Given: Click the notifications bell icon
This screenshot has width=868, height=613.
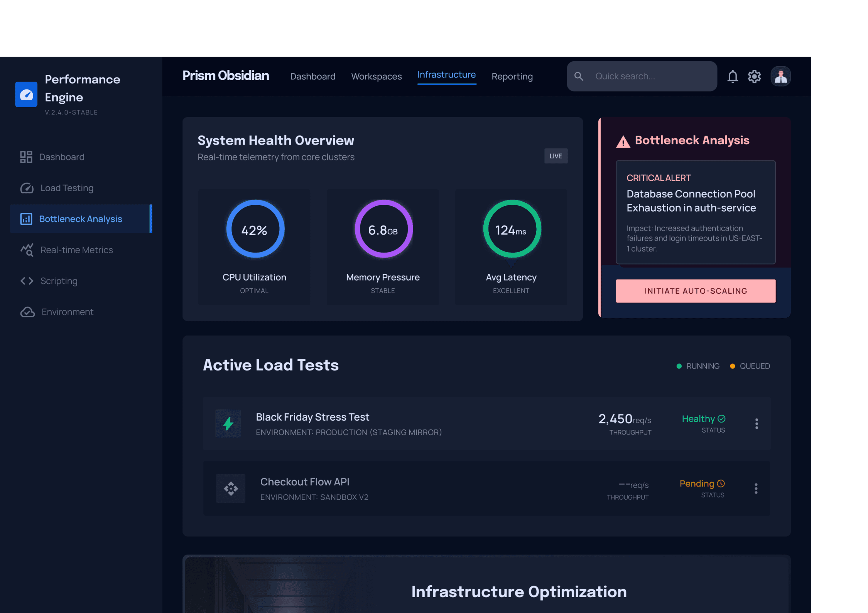Looking at the screenshot, I should coord(732,76).
